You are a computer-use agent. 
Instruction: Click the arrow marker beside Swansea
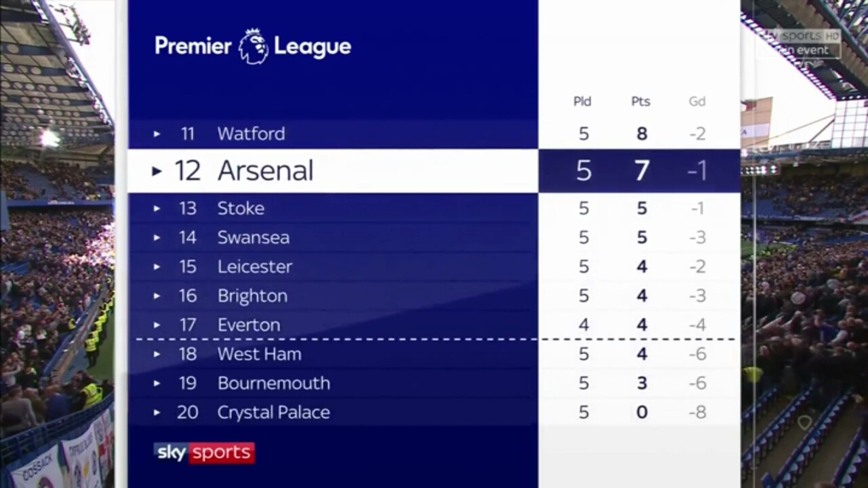pos(157,238)
